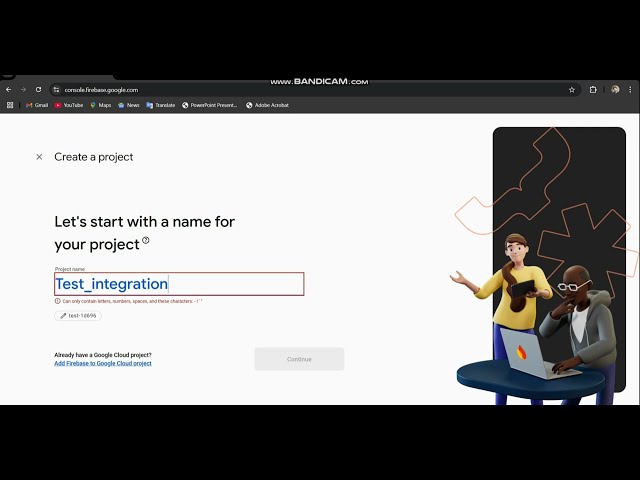Click the error icon under the name field
Screen dimensions: 640x480
[58, 301]
